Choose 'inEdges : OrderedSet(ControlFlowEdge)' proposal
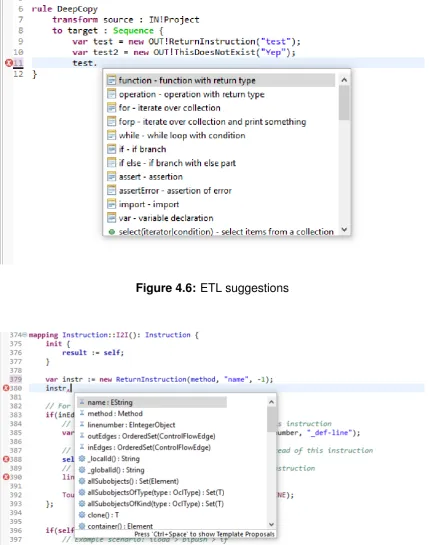 point(149,447)
